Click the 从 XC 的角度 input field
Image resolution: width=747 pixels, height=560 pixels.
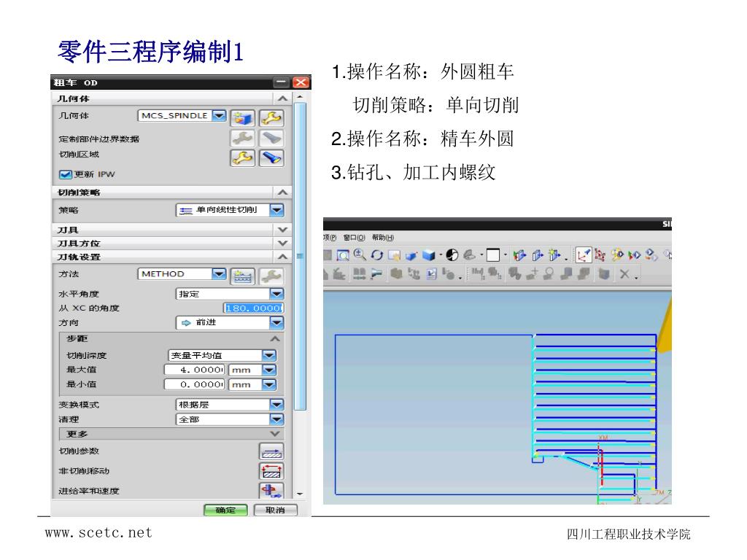coord(253,308)
